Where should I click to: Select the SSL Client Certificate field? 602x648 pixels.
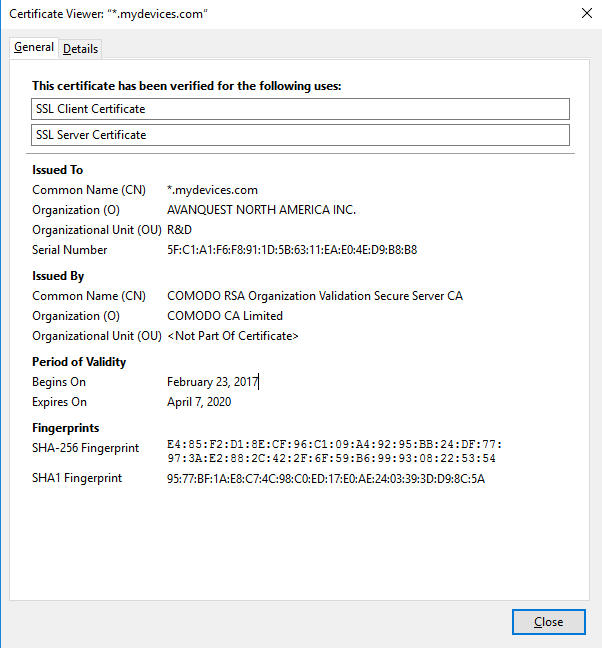tap(300, 109)
